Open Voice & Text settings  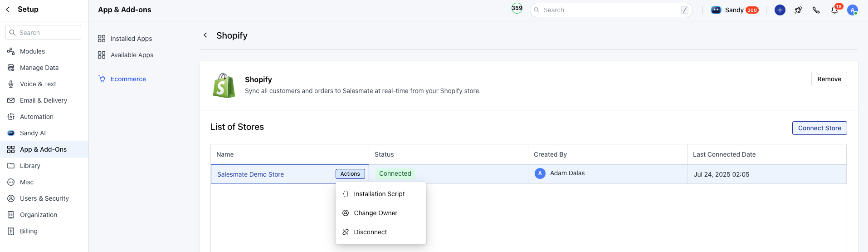[38, 84]
